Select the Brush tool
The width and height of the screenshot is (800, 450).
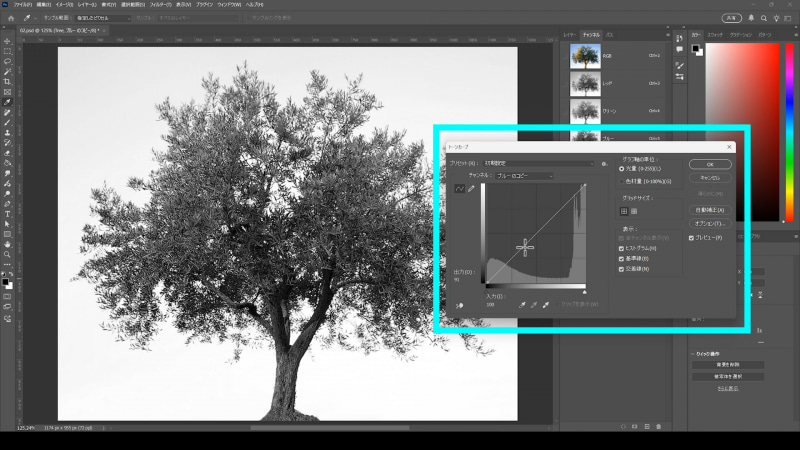(x=7, y=123)
